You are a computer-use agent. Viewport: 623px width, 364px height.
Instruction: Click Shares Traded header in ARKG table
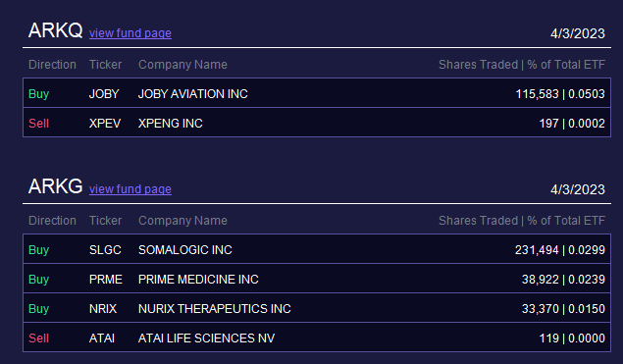[478, 221]
